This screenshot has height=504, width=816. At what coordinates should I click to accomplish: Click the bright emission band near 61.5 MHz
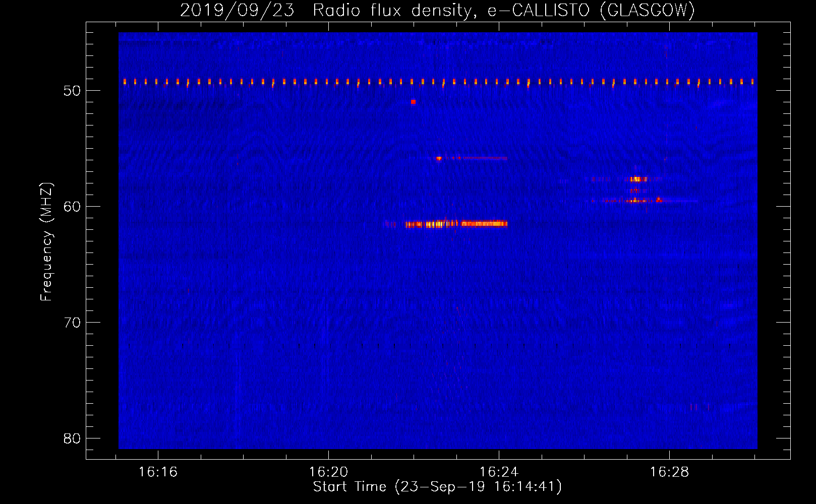(x=456, y=224)
